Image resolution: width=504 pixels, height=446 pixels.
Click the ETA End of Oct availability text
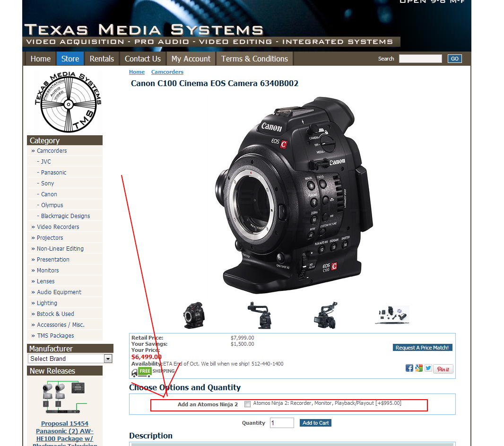pyautogui.click(x=223, y=364)
